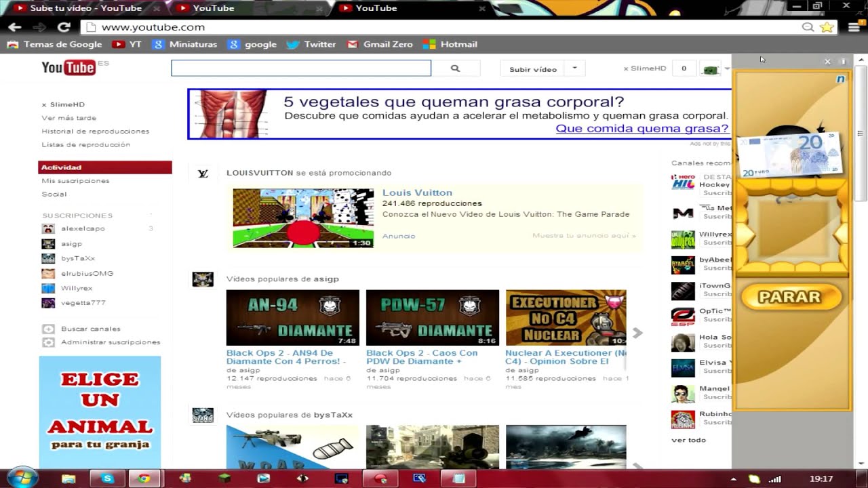
Task: Open Louis Vuitton ad video thumbnail
Action: point(303,218)
